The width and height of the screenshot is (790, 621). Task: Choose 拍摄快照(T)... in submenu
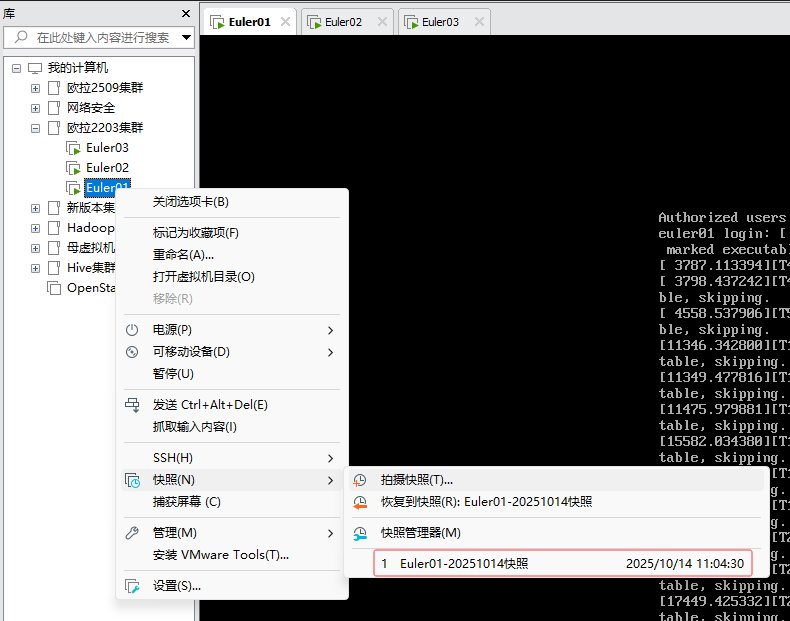[x=556, y=480]
